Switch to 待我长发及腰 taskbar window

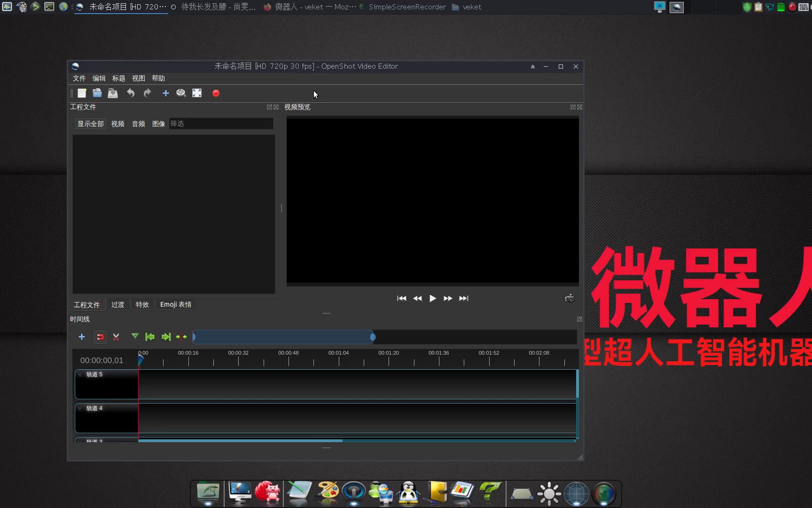coord(214,7)
